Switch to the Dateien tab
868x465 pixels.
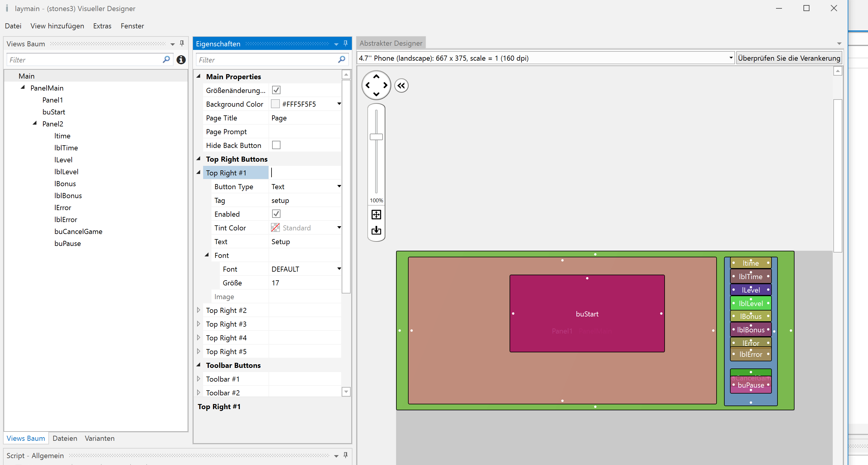(65, 438)
